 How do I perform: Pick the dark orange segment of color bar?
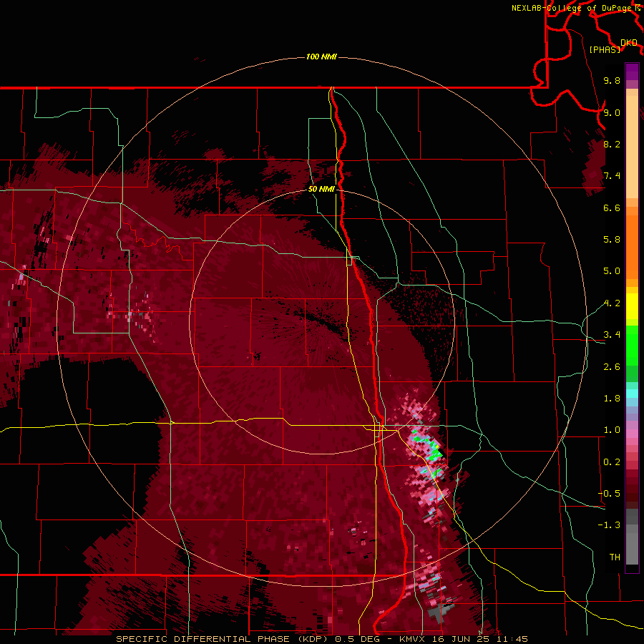click(632, 247)
